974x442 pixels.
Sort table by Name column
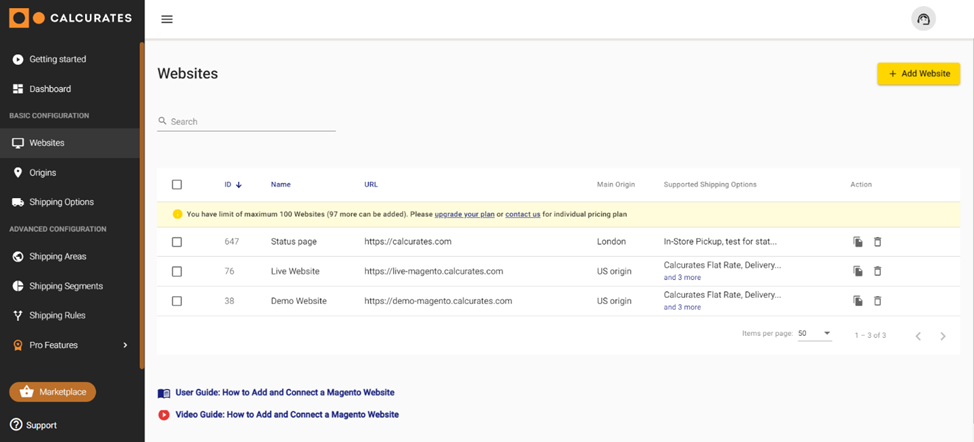pyautogui.click(x=281, y=184)
